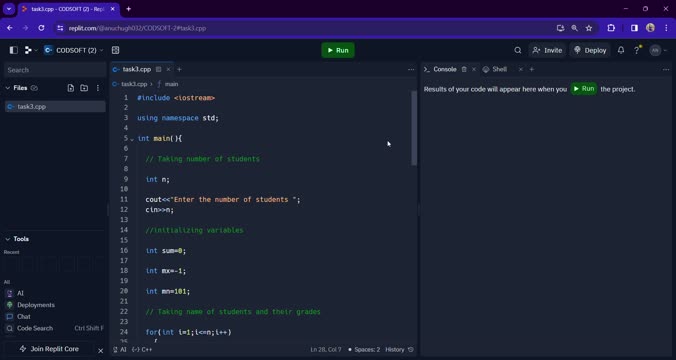Open the layout pane icon beside project name

[x=115, y=50]
